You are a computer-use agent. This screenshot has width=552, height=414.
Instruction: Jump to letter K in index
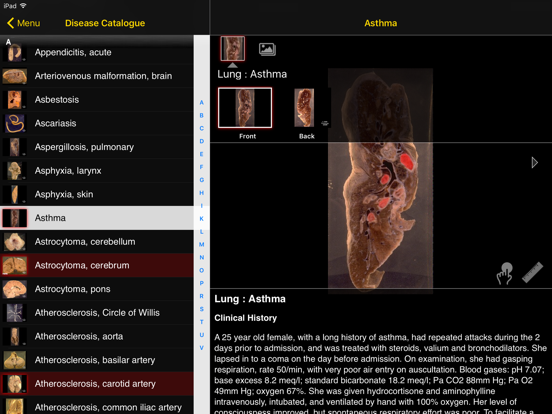(x=201, y=219)
